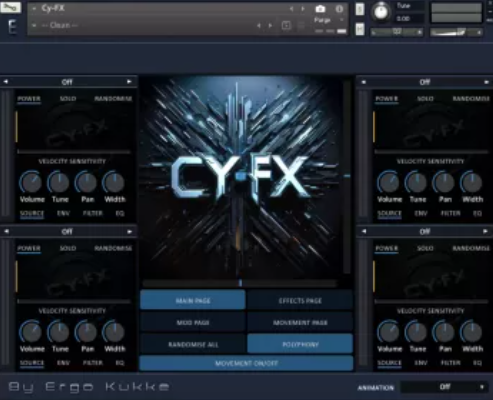
Task: Open the instrument info icon
Action: (339, 9)
